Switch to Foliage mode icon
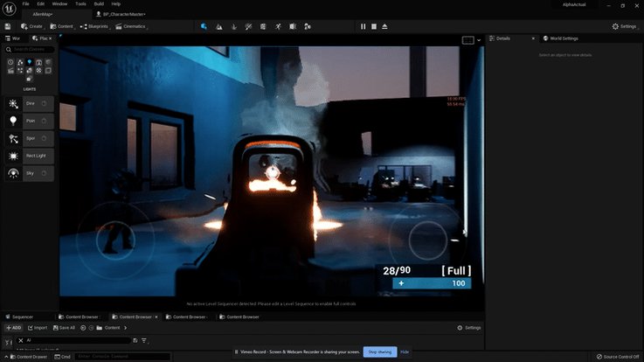This screenshot has height=362, width=644. [x=233, y=26]
